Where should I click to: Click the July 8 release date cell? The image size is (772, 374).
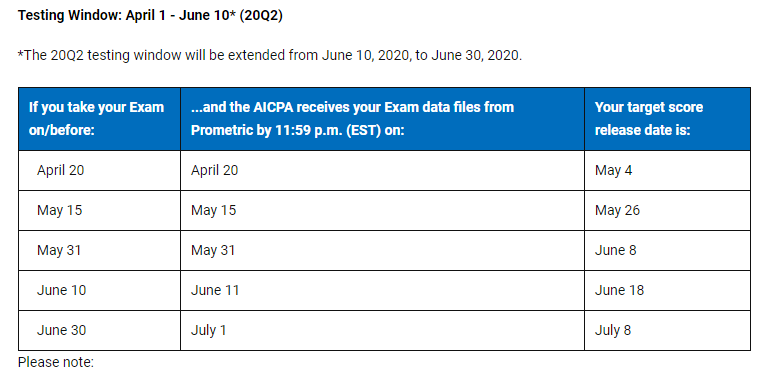(x=668, y=330)
